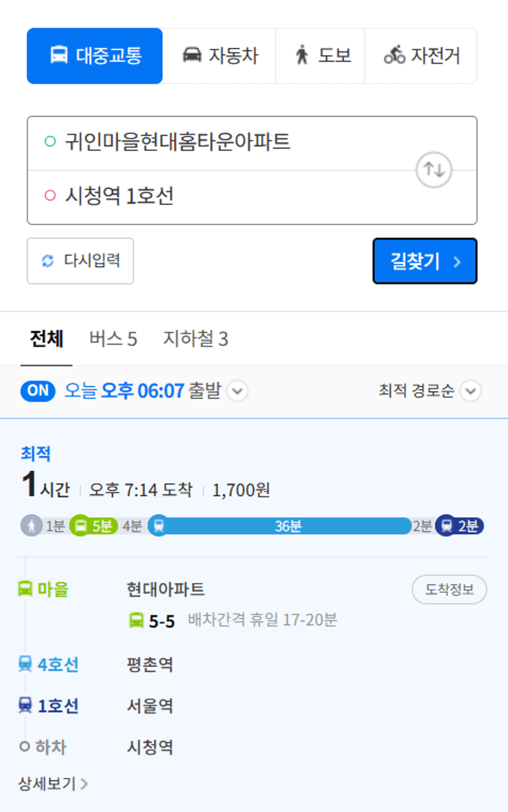The image size is (508, 812).
Task: Swap origin and destination with arrows icon
Action: coord(434,170)
